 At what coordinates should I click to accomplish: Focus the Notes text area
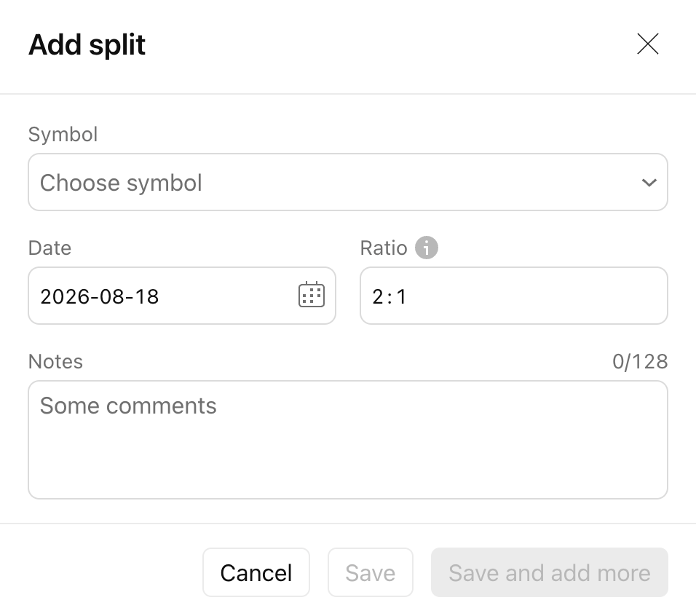tap(348, 440)
